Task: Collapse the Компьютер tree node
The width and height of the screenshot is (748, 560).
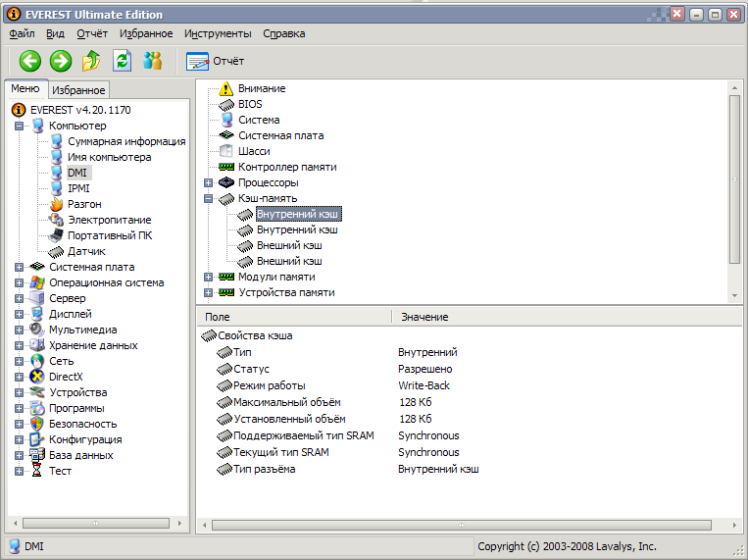Action: [x=19, y=127]
